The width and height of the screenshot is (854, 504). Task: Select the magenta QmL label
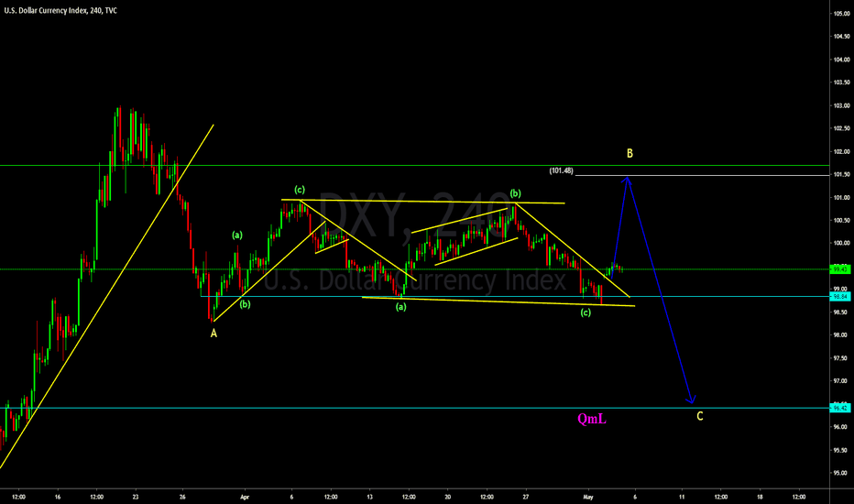click(x=592, y=419)
